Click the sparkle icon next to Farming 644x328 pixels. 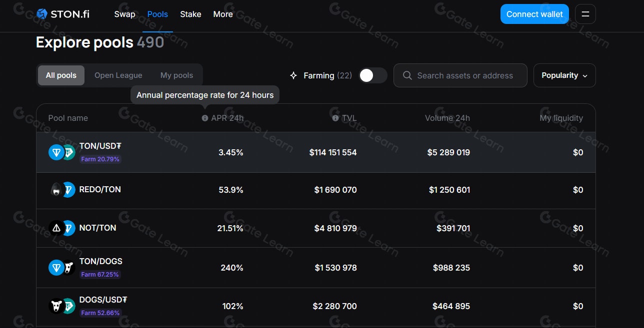point(293,75)
